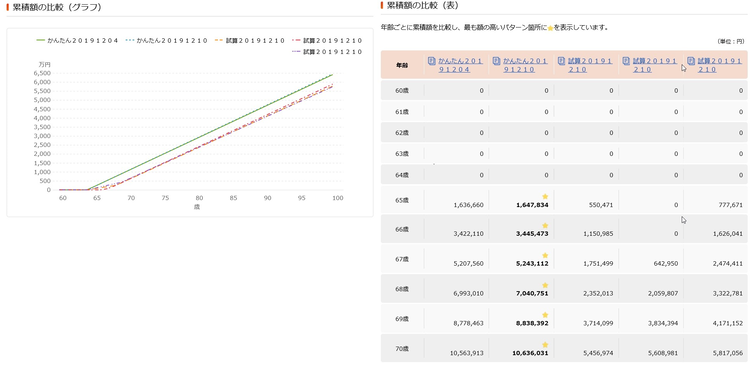The image size is (750, 366).
Task: Click the bold value 1,647,834
Action: (x=532, y=205)
